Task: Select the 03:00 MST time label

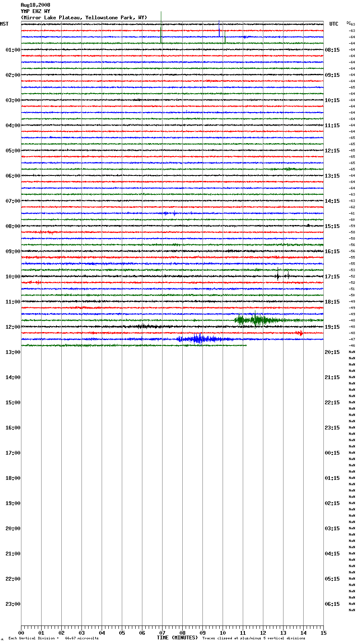Action: pyautogui.click(x=13, y=100)
